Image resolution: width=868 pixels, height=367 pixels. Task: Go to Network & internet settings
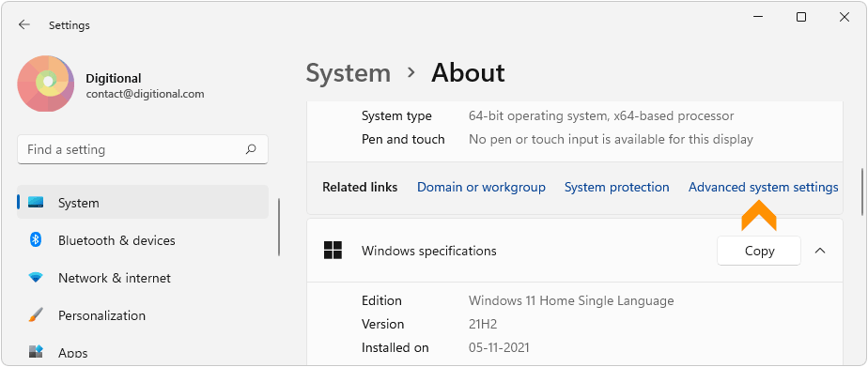115,278
